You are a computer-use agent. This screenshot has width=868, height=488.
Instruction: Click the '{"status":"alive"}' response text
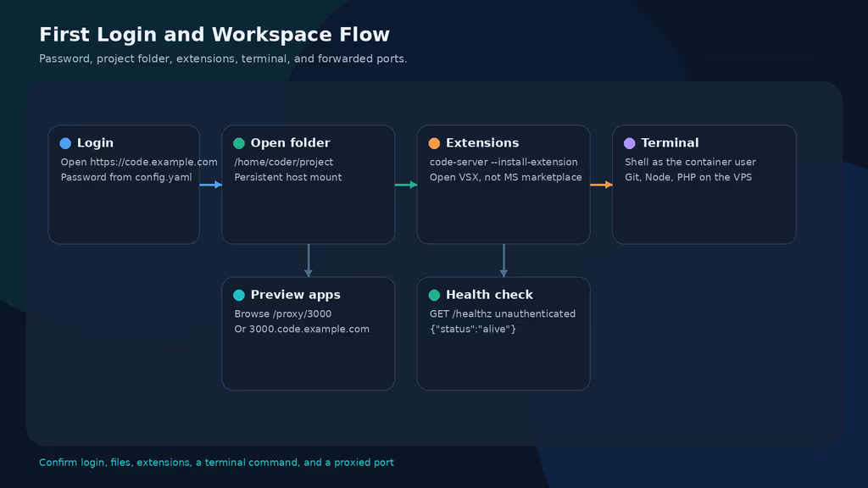coord(473,329)
